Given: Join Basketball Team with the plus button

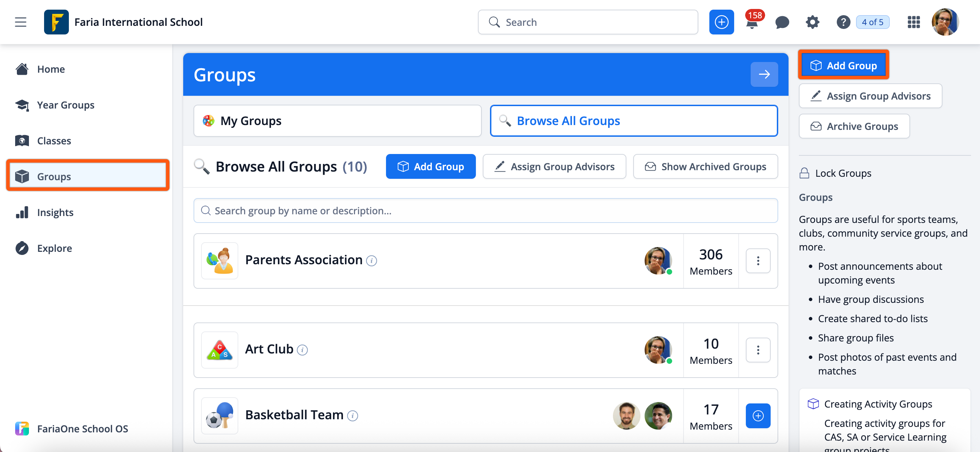Looking at the screenshot, I should tap(758, 415).
